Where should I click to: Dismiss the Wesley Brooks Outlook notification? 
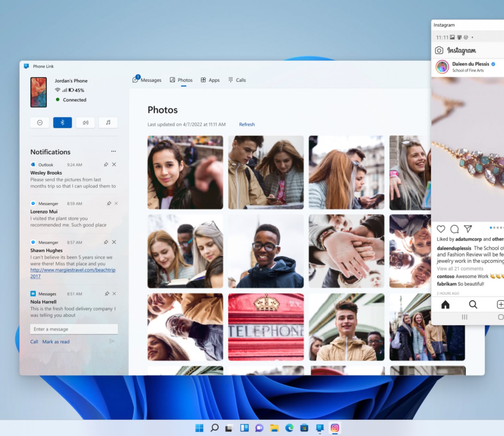click(x=114, y=164)
